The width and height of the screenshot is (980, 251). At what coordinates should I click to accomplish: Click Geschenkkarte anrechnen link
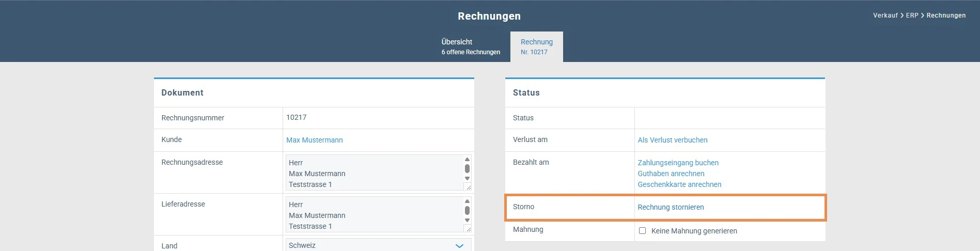click(679, 184)
